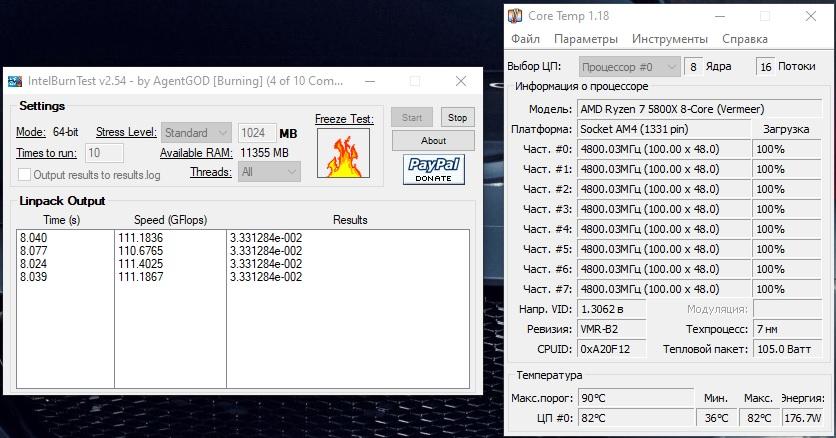This screenshot has height=438, width=836.
Task: Open the Справка menu
Action: pos(745,39)
